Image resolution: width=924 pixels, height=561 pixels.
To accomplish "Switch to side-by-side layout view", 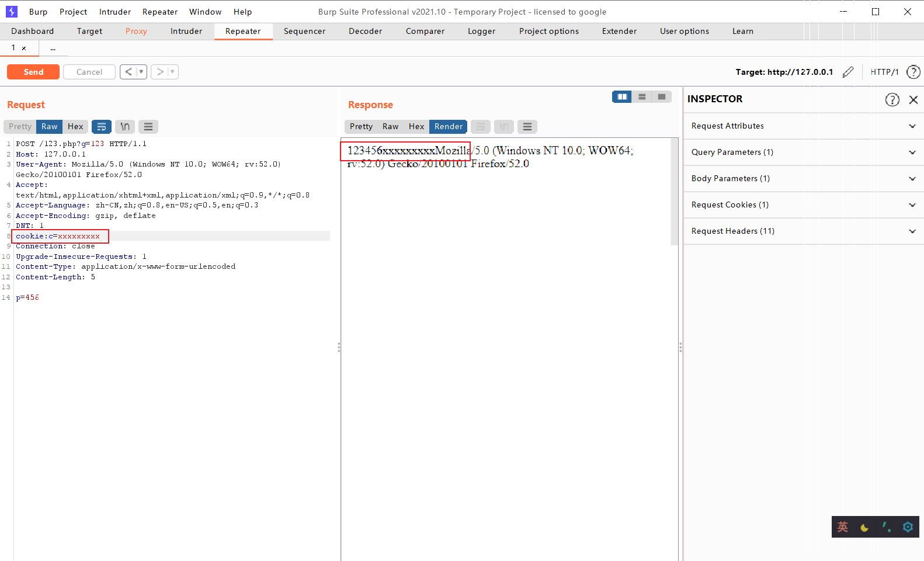I will tap(622, 96).
